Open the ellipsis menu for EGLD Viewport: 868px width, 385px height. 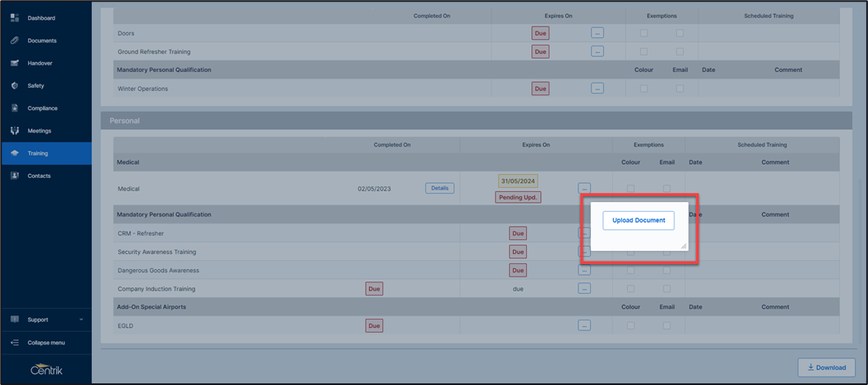click(584, 325)
